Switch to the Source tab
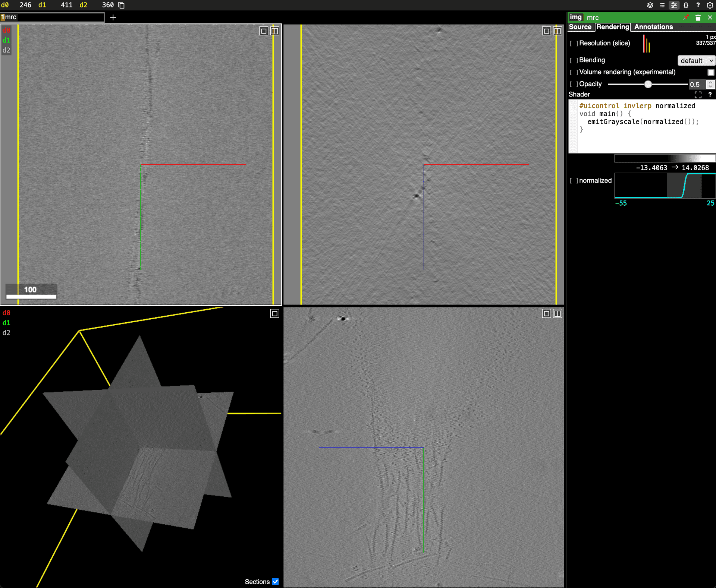The width and height of the screenshot is (716, 588). pos(580,27)
